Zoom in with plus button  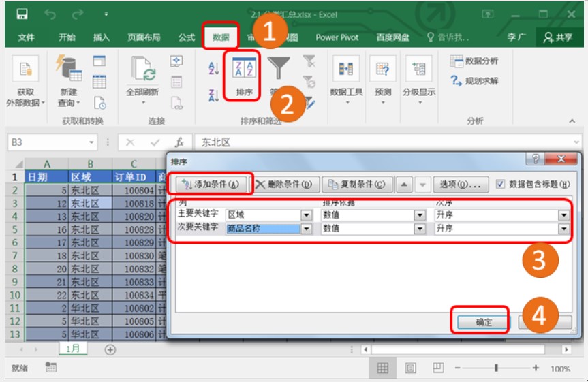point(536,368)
